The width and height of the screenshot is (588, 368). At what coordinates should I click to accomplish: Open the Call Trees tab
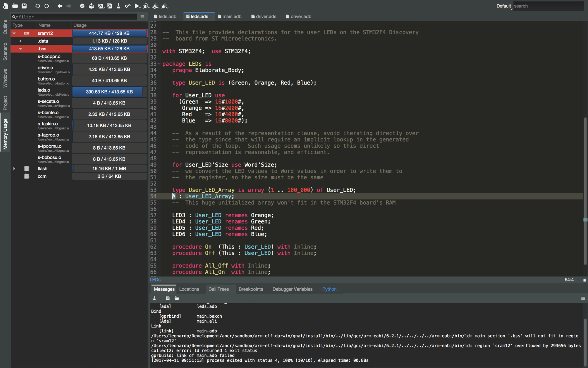point(218,289)
